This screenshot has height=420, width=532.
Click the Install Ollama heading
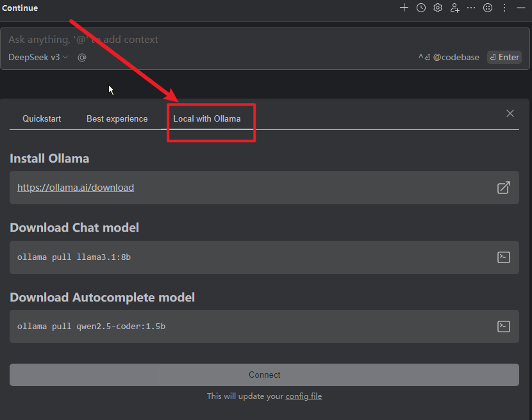point(49,159)
